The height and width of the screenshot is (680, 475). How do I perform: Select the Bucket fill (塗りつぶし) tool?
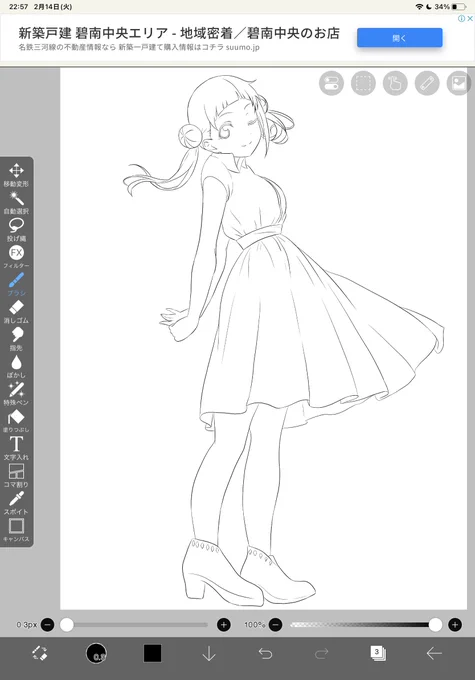click(x=16, y=421)
